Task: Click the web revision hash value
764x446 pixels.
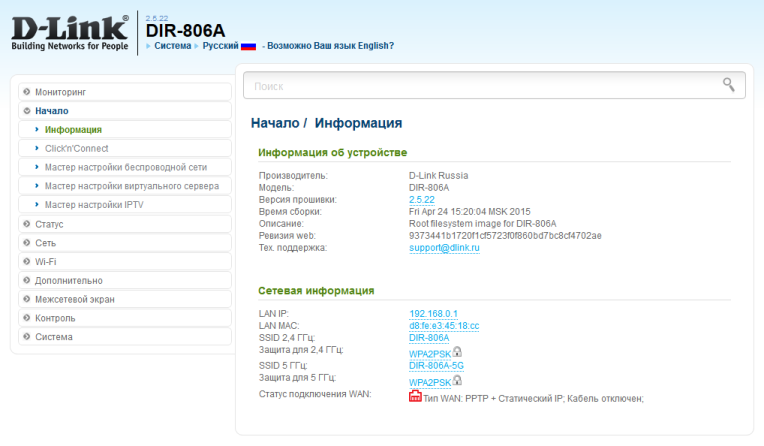Action: pyautogui.click(x=505, y=235)
